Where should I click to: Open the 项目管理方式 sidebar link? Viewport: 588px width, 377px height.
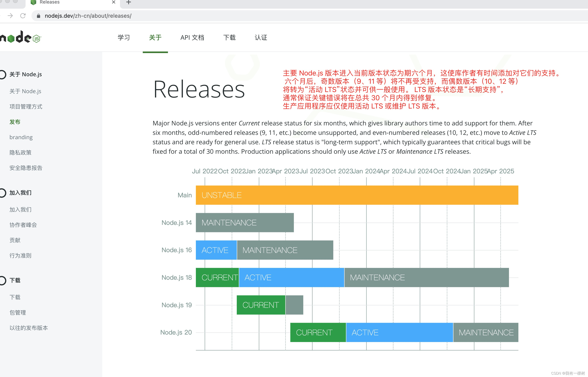26,107
